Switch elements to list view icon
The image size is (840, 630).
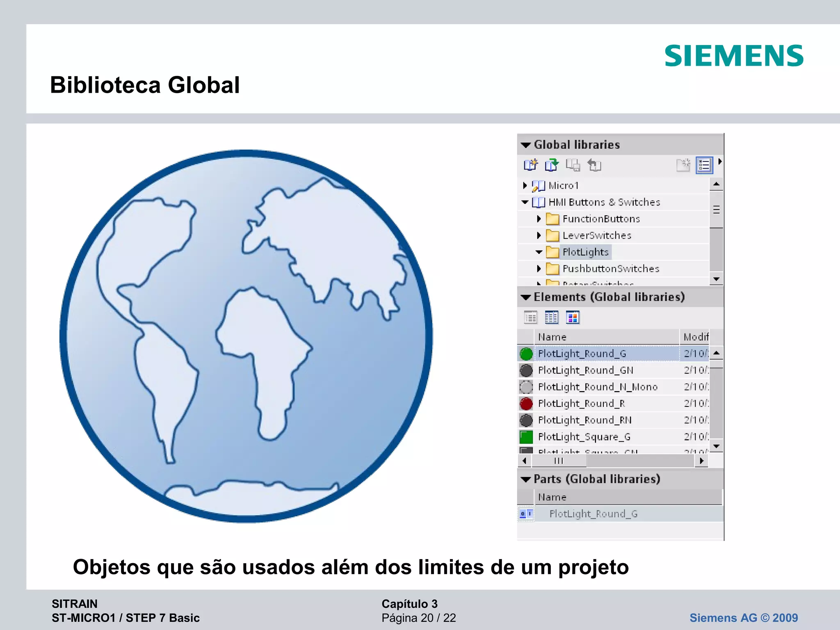(551, 317)
